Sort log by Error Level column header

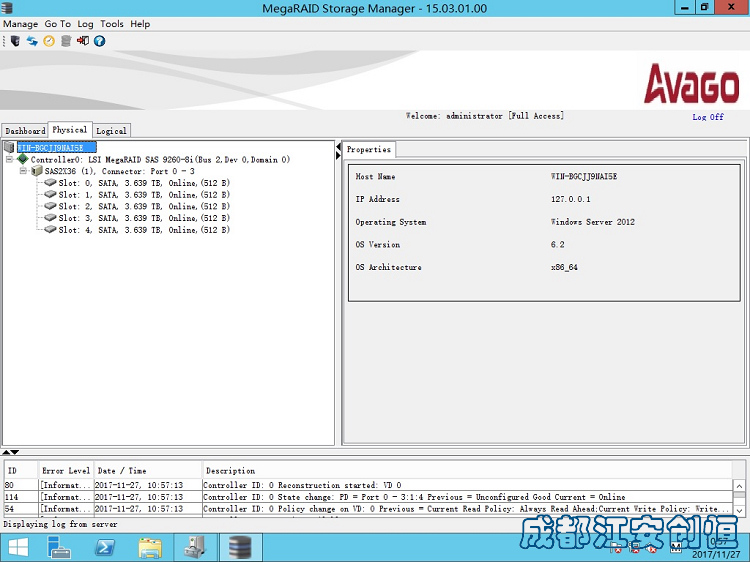[66, 471]
